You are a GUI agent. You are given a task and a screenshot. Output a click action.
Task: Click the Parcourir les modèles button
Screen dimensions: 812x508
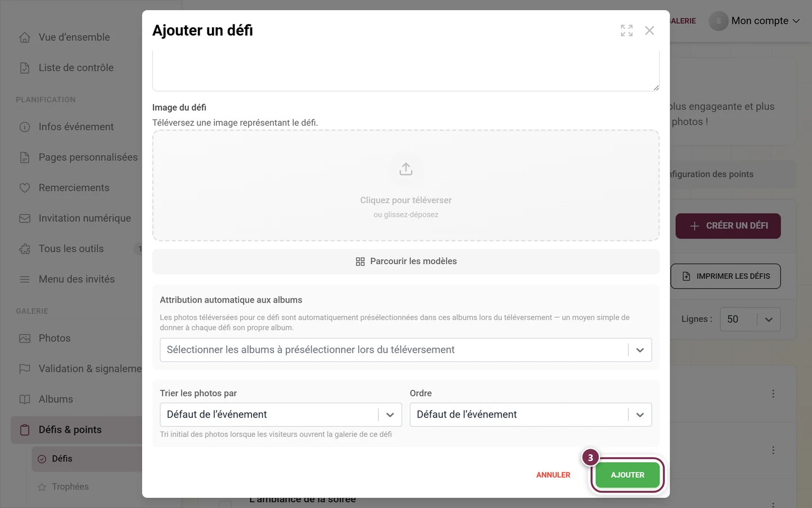(x=406, y=261)
